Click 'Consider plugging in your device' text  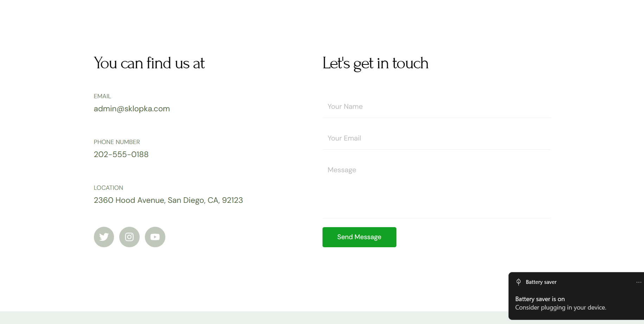(561, 307)
